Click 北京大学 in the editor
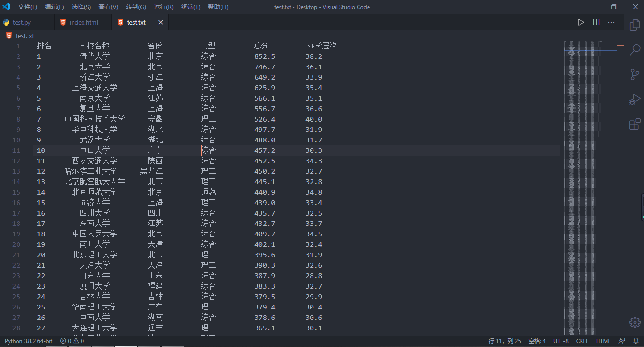644x347 pixels. tap(95, 67)
